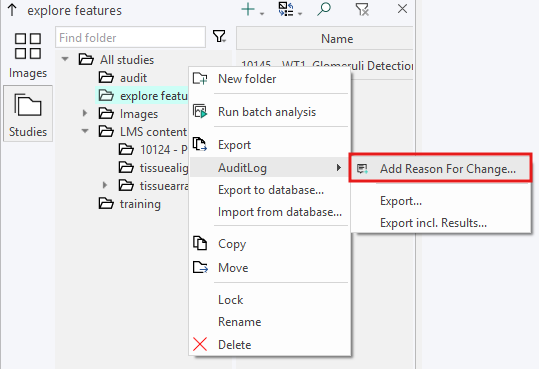Click the Copy menu icon
The width and height of the screenshot is (539, 369).
pyautogui.click(x=200, y=243)
